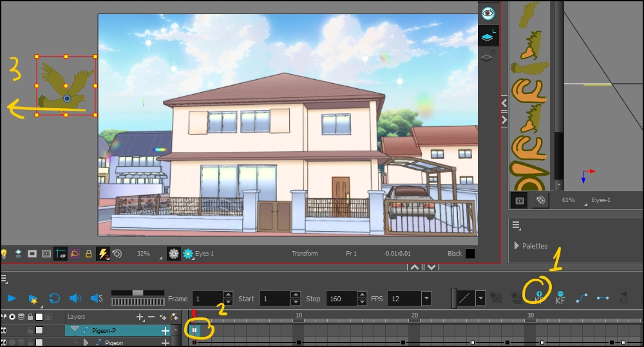The height and width of the screenshot is (347, 644).
Task: Collapse panel with the left chevron
Action: coord(504,102)
